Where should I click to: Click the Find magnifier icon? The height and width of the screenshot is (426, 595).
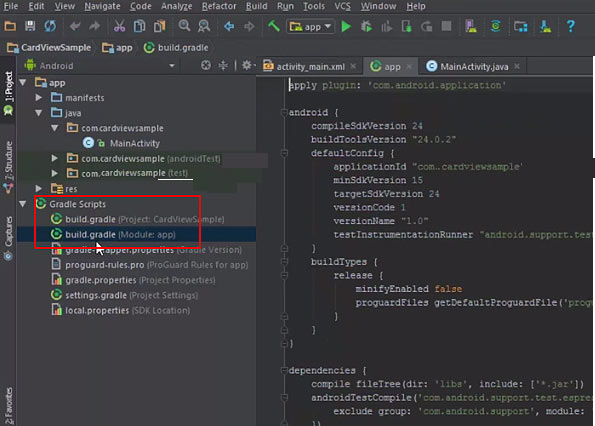(184, 26)
